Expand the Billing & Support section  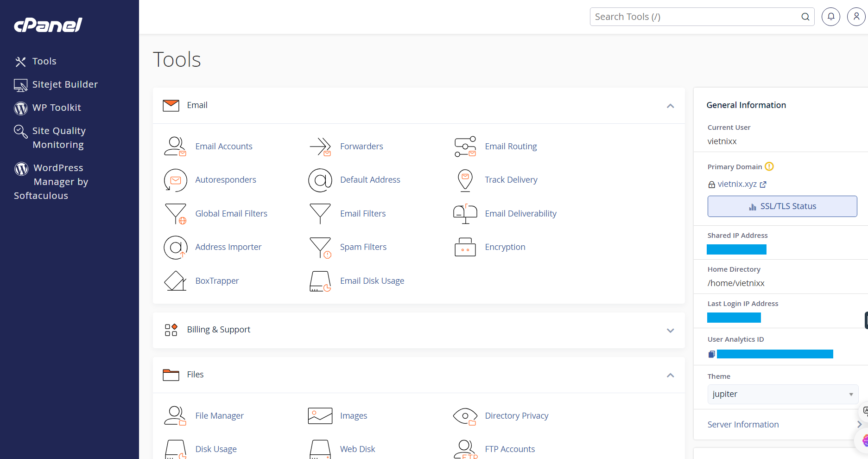coord(670,330)
